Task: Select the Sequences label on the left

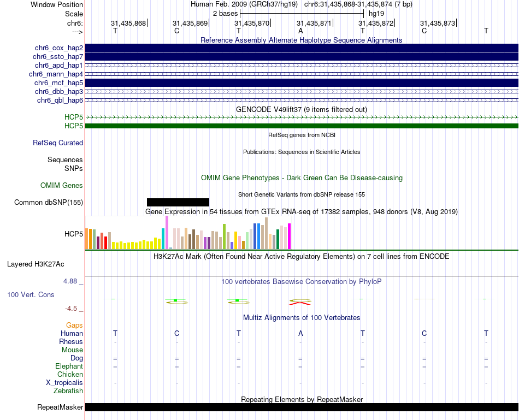Action: [65, 160]
